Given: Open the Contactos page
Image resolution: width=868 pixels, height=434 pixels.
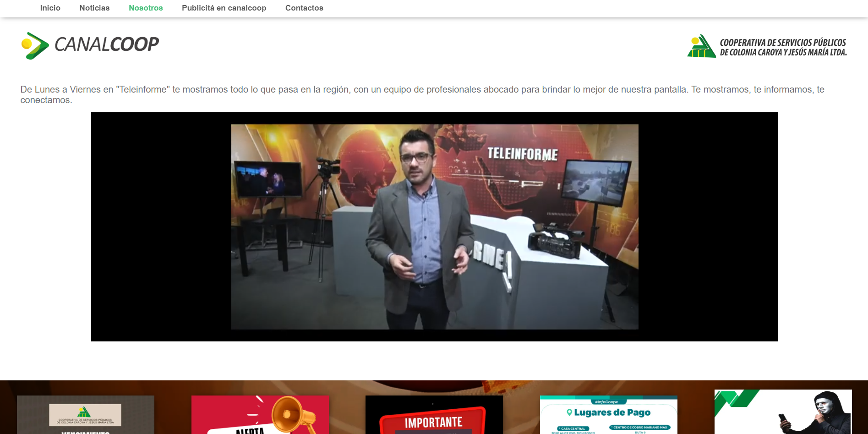Looking at the screenshot, I should [x=304, y=8].
